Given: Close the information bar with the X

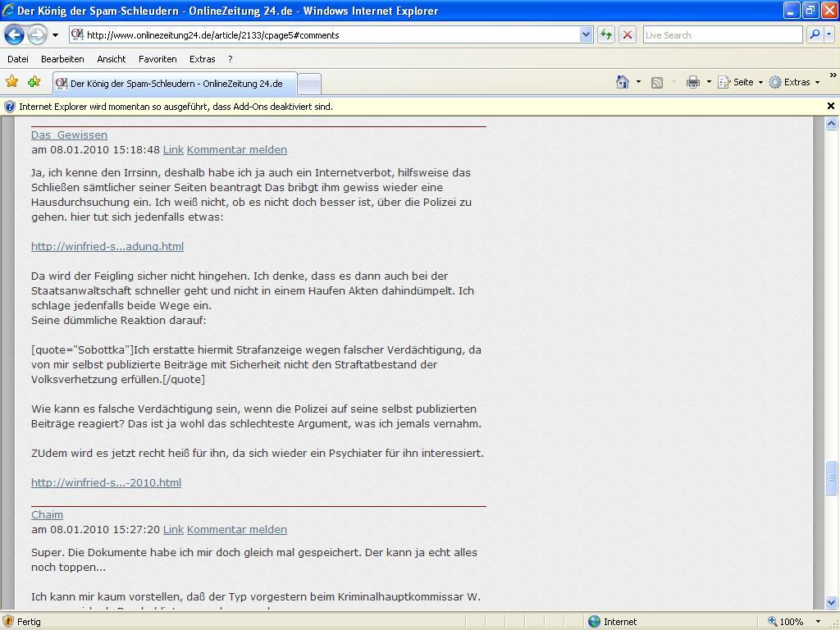Looking at the screenshot, I should click(831, 106).
